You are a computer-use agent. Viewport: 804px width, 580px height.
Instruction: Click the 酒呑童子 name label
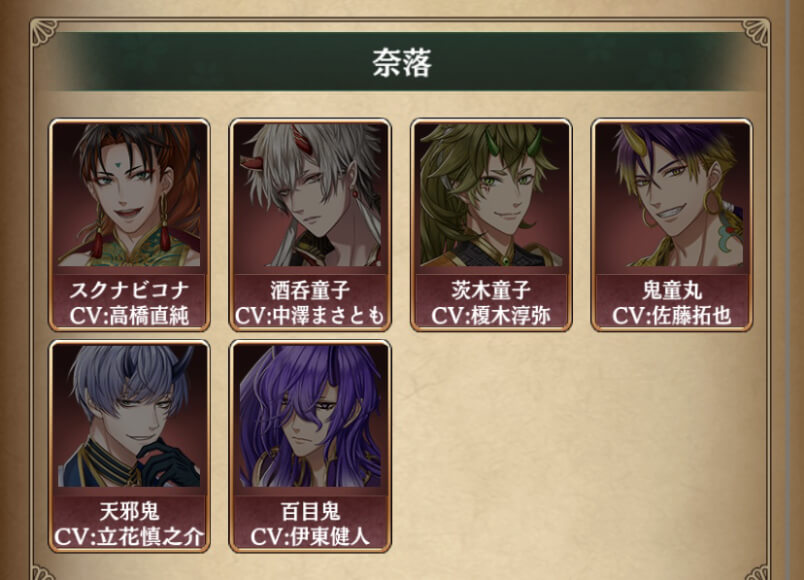(x=310, y=290)
